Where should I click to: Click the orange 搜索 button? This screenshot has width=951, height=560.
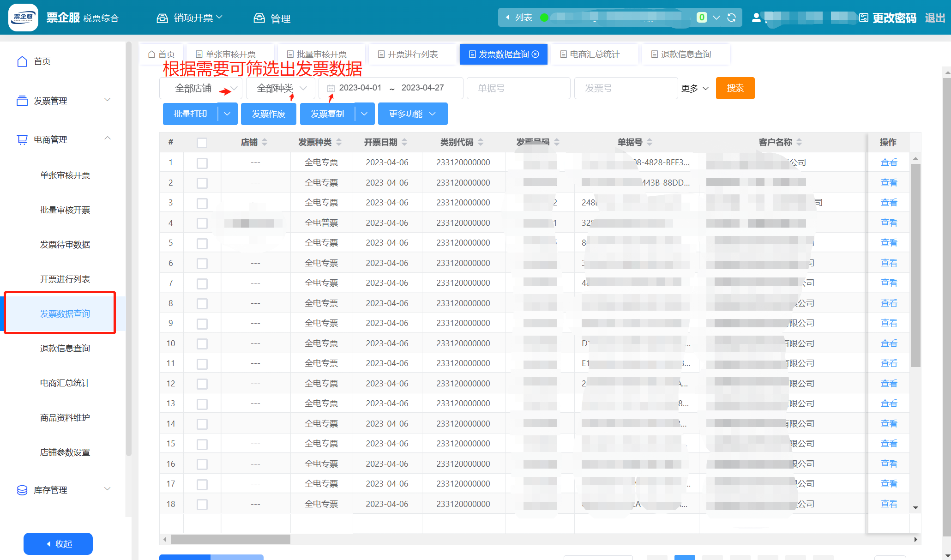coord(735,88)
